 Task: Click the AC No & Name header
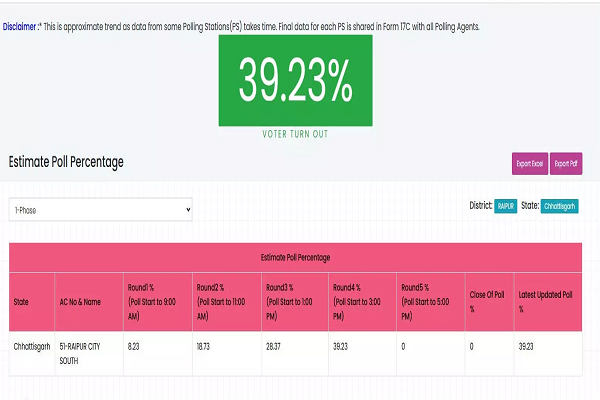[x=82, y=301]
